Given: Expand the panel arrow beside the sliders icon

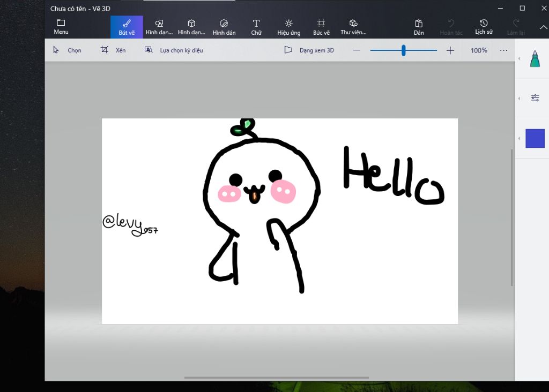Looking at the screenshot, I should click(x=519, y=98).
